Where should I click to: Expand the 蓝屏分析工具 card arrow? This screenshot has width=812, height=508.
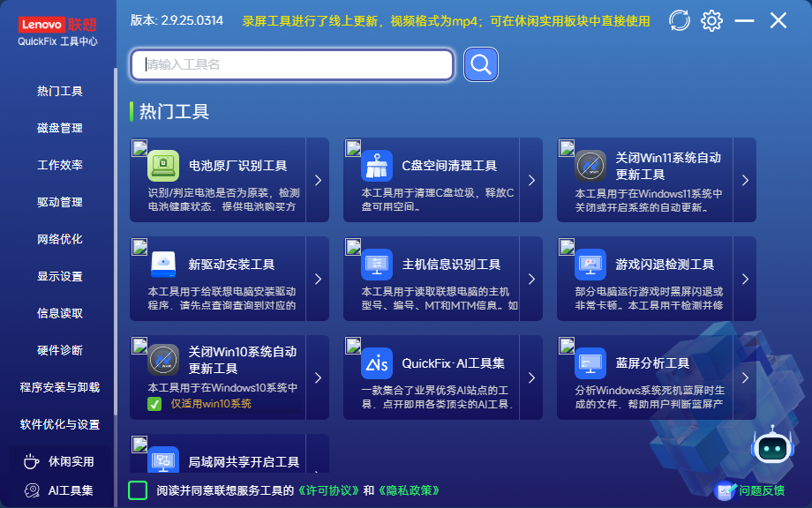pos(745,377)
